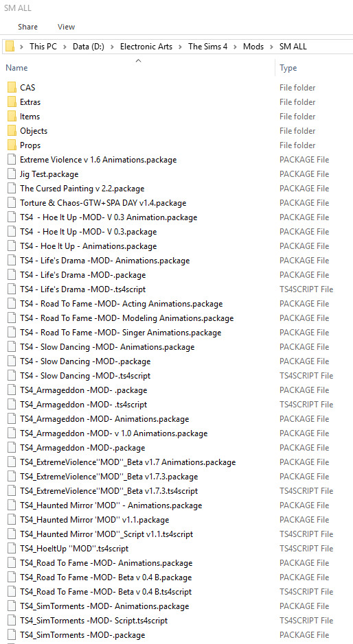Click icon of Extreme Violence v 1.6 Animations.package
This screenshot has height=644, width=353.
coord(12,160)
